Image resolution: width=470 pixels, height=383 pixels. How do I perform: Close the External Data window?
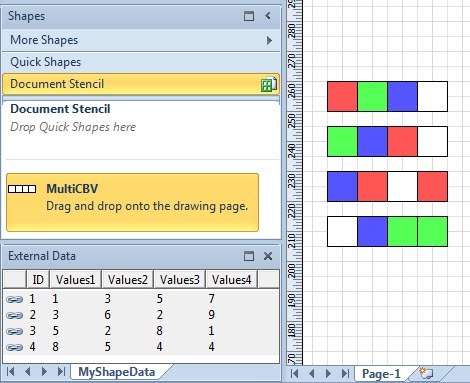pos(268,256)
